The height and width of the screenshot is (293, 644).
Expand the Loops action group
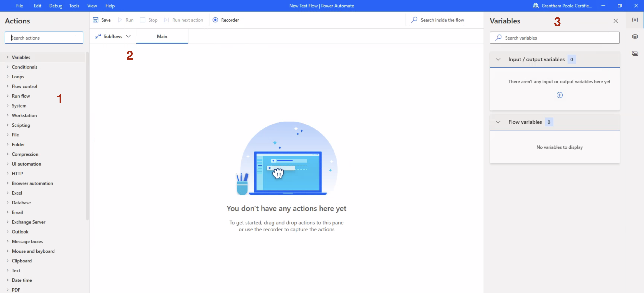(x=7, y=76)
